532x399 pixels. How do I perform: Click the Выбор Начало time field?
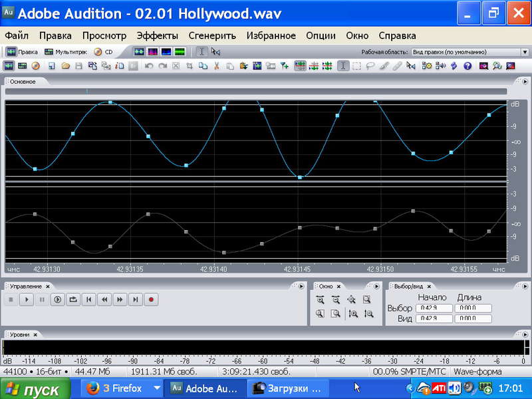434,308
